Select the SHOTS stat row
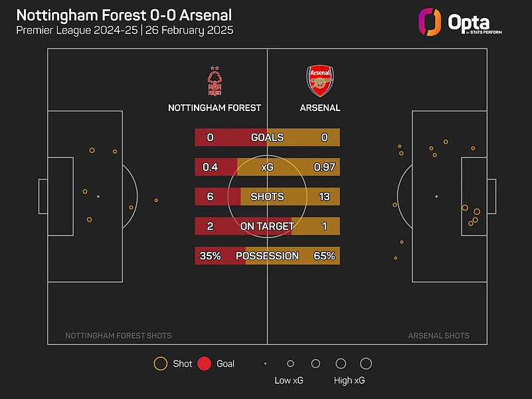 [x=267, y=197]
